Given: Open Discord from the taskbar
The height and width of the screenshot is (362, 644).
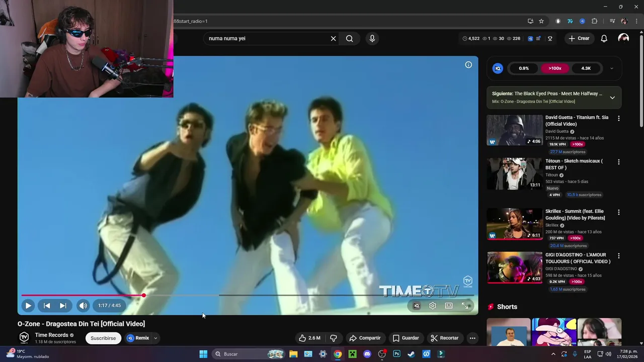Looking at the screenshot, I should (367, 354).
